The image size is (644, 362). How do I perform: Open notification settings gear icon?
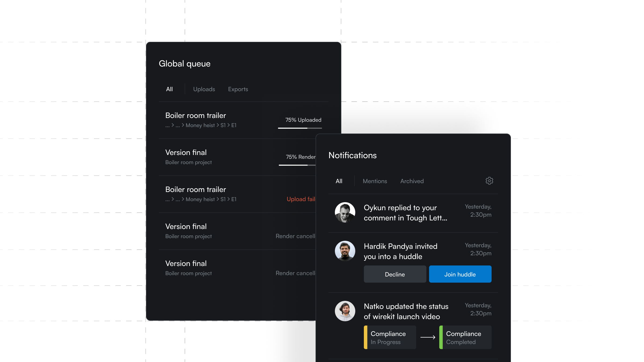point(489,181)
